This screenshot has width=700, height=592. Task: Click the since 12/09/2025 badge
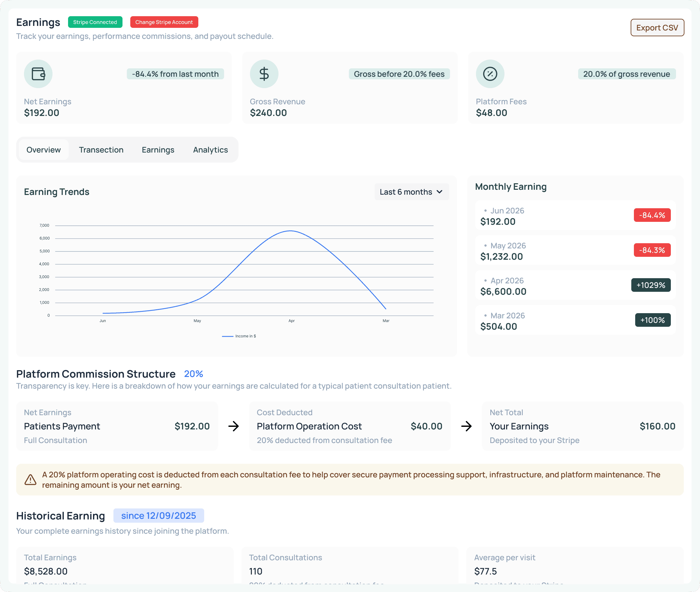pyautogui.click(x=158, y=516)
